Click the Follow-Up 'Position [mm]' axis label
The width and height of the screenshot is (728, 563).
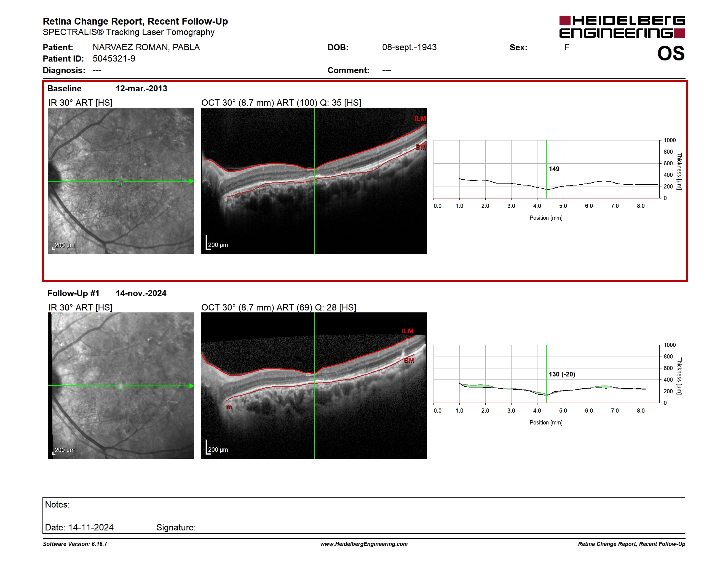pos(546,423)
